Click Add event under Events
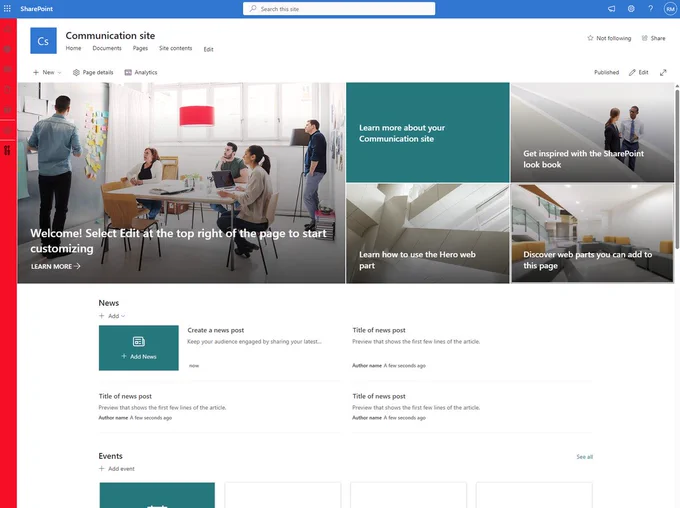The height and width of the screenshot is (508, 680). pyautogui.click(x=117, y=469)
